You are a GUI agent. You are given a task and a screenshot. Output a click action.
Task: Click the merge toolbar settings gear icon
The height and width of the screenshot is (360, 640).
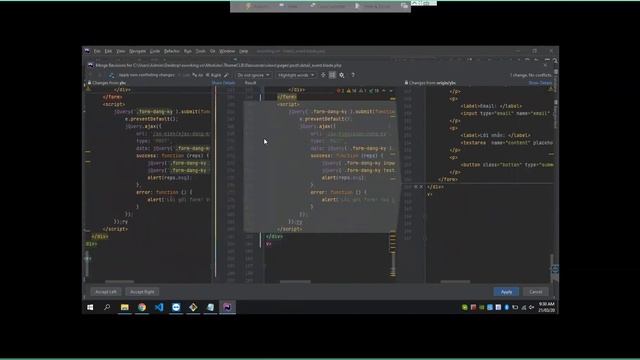coord(342,75)
